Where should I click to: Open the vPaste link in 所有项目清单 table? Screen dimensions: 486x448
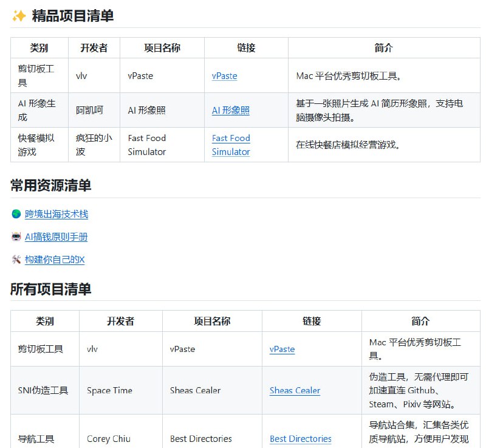[x=281, y=350]
